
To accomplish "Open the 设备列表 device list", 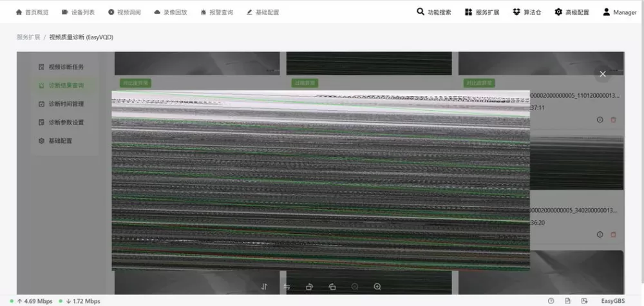I will coord(78,12).
